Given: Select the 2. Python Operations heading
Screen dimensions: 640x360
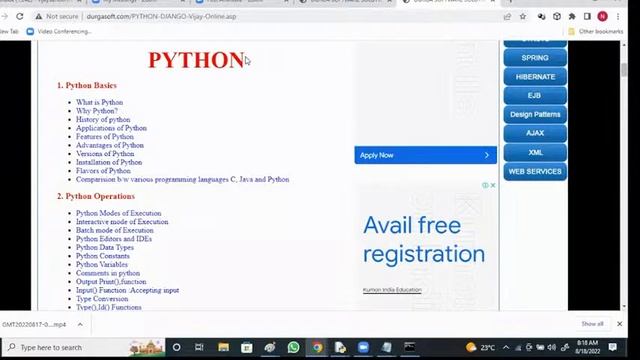Looking at the screenshot, I should click(x=96, y=196).
